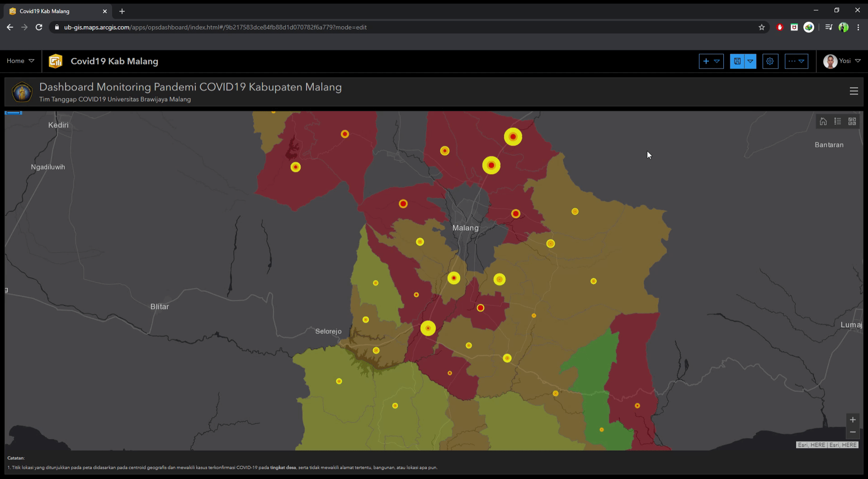Click the Blitar label on the map
The image size is (868, 479).
[160, 306]
